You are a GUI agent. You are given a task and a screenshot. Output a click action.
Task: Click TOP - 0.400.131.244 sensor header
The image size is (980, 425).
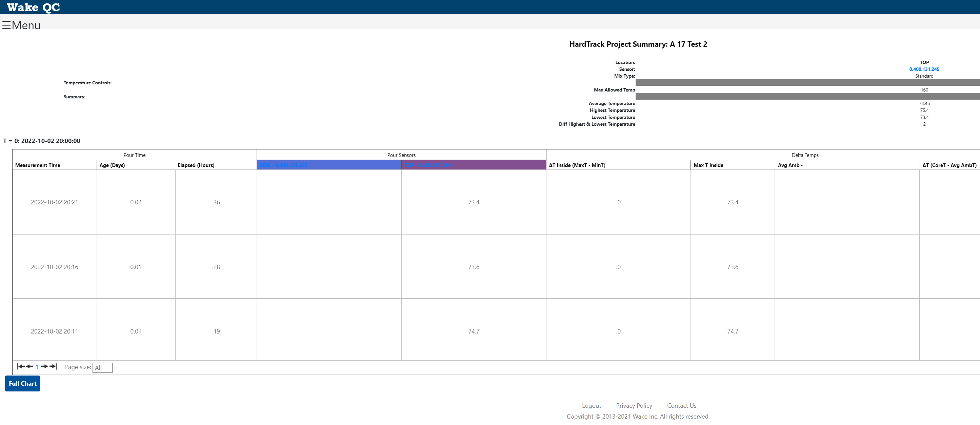point(427,165)
